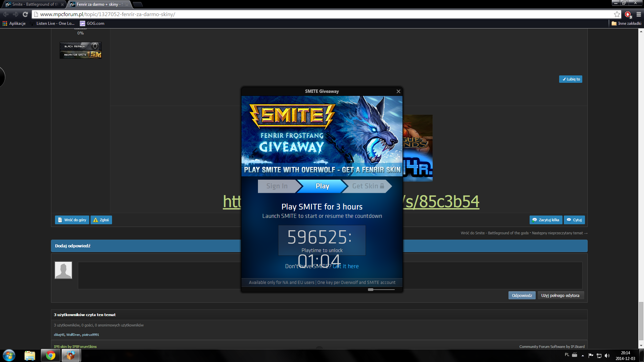The image size is (644, 362).
Task: Click the on-screen keyboard tray icon
Action: click(x=575, y=355)
